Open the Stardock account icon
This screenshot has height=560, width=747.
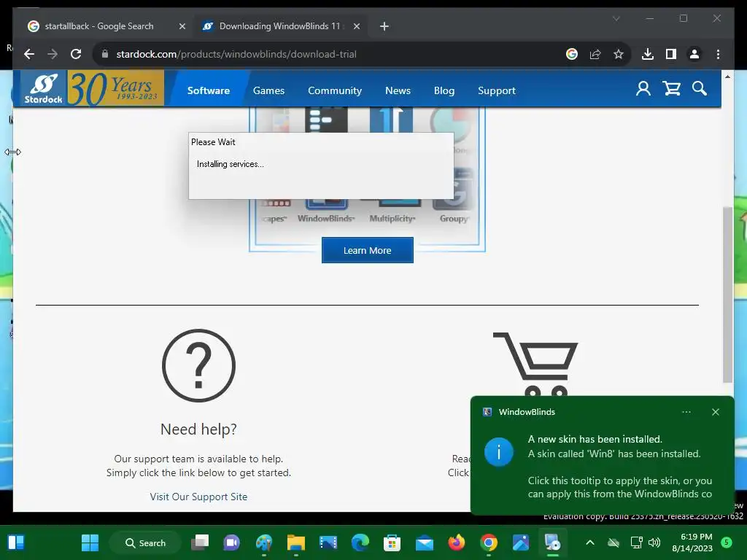pos(643,88)
